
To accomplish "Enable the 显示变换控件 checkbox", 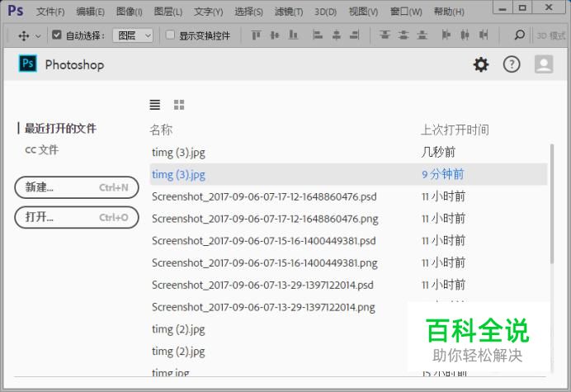I will [x=170, y=35].
